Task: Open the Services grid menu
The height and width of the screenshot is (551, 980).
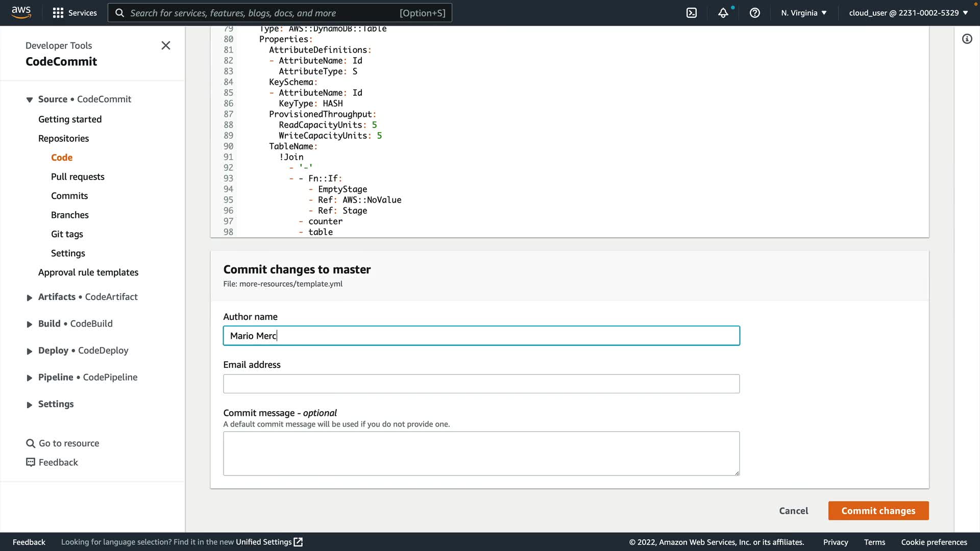Action: 58,13
